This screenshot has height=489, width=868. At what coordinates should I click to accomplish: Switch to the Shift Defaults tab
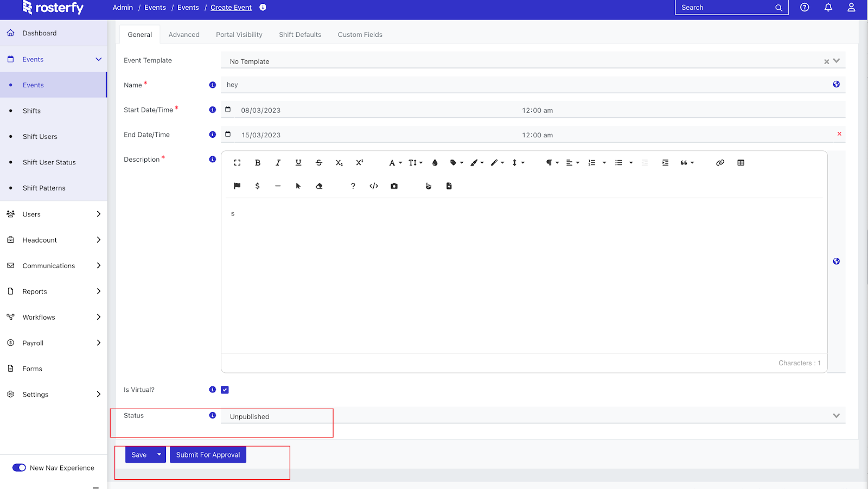300,35
